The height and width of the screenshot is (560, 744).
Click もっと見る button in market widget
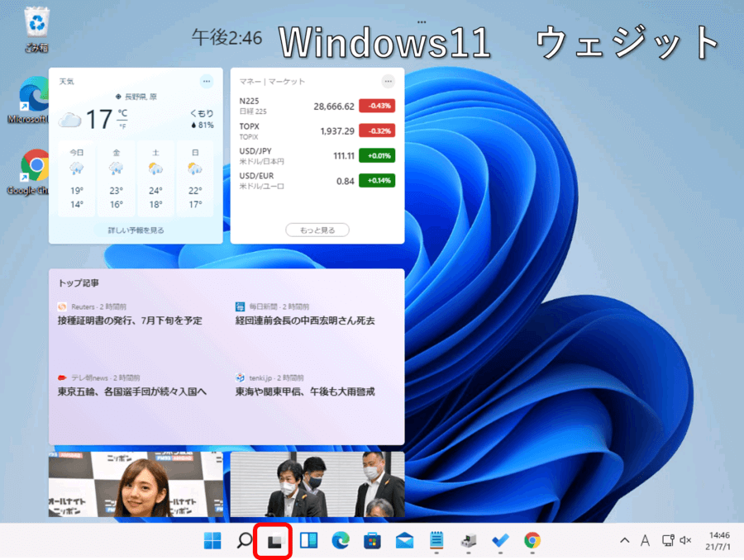[317, 230]
